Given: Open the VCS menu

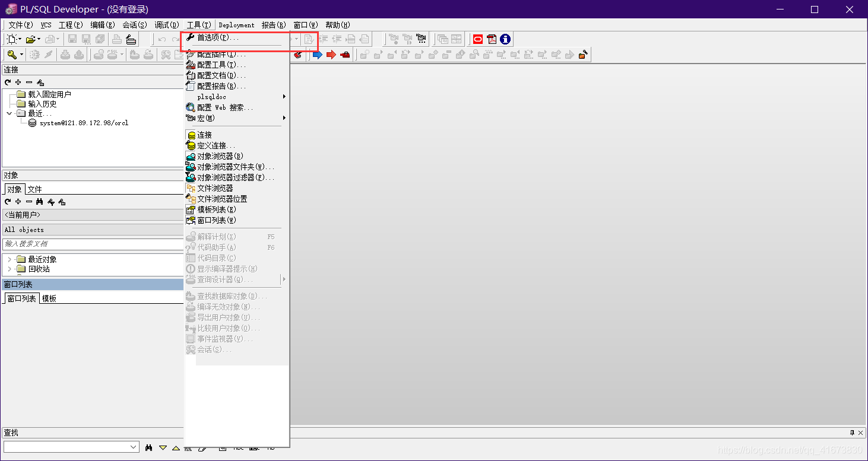Looking at the screenshot, I should (46, 25).
